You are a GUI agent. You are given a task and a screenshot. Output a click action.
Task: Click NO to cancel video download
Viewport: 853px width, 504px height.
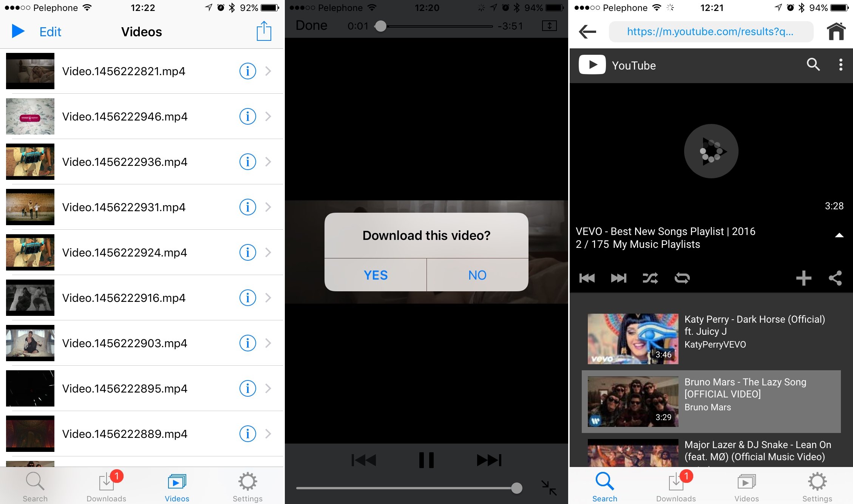pos(477,275)
